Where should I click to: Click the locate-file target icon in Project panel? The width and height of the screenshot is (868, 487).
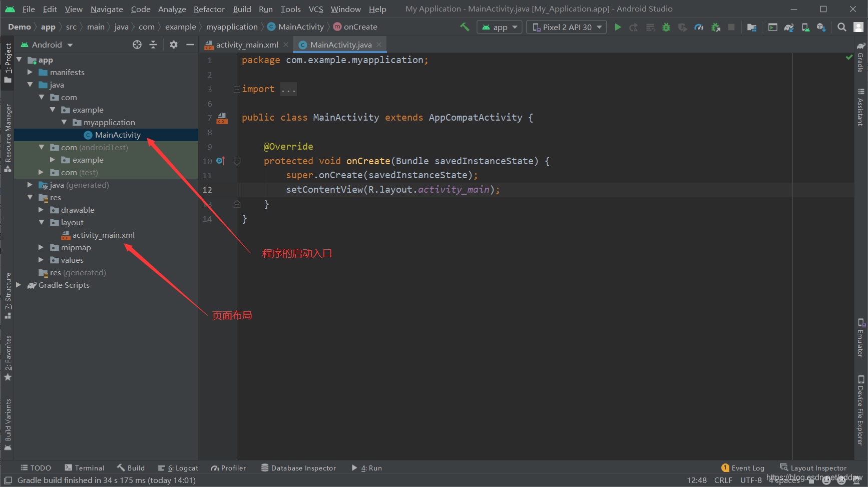coord(137,45)
